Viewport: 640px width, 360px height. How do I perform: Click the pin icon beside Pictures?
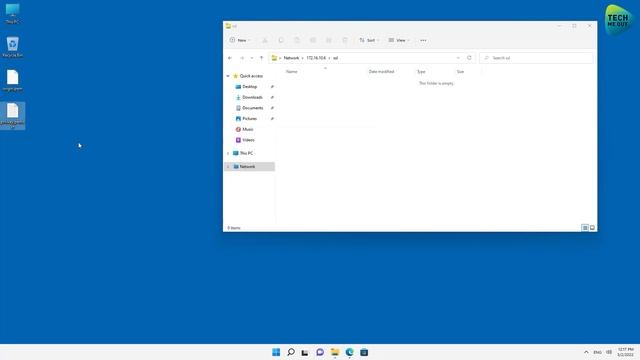(272, 119)
